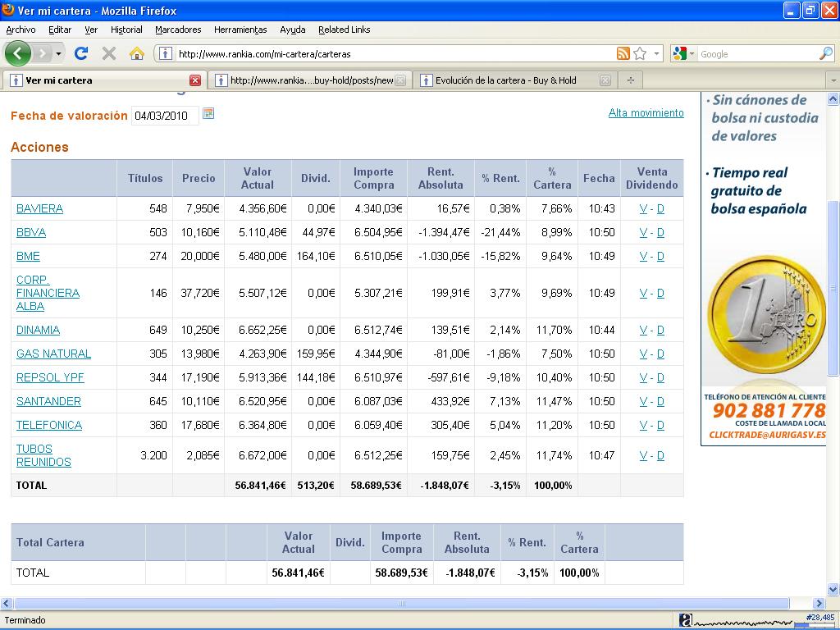Switch to 'Evolución de la cartera' tab
840x630 pixels.
pyautogui.click(x=505, y=80)
